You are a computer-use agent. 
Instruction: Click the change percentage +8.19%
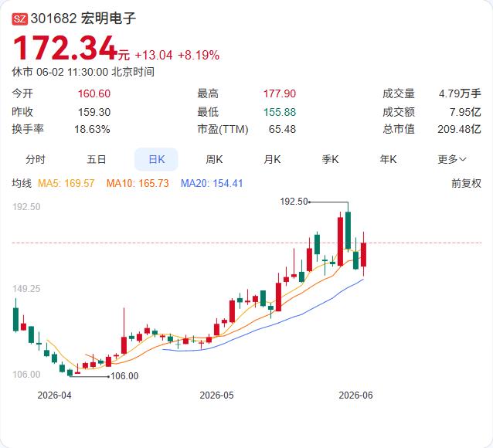point(199,56)
